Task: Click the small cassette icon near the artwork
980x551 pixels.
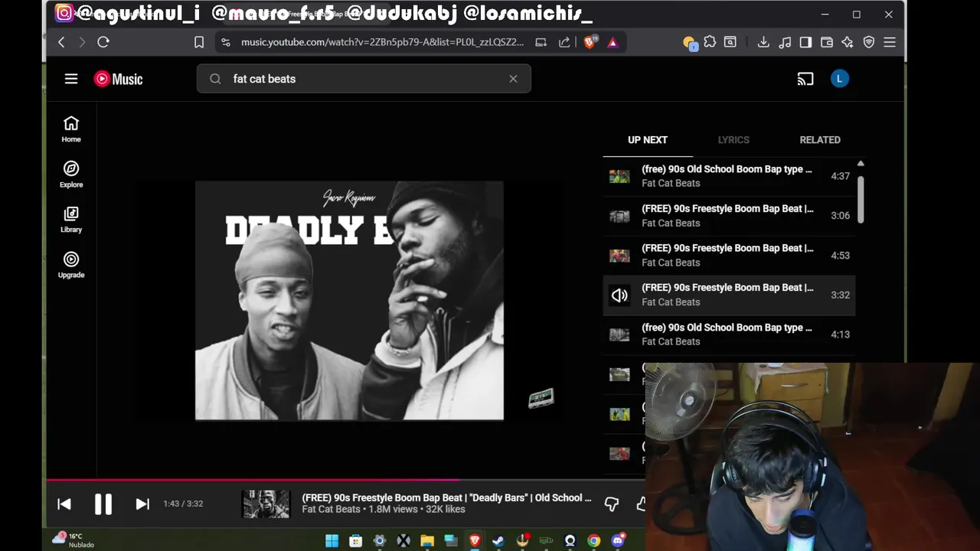Action: point(541,398)
